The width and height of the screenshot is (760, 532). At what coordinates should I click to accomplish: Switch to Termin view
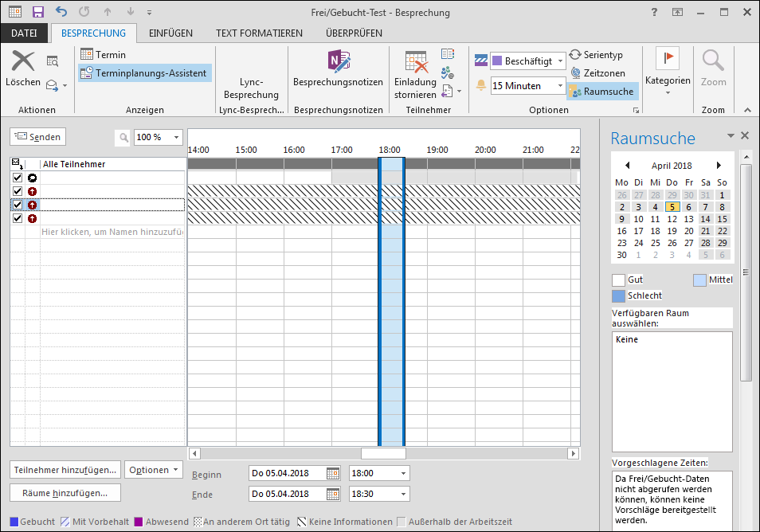[104, 54]
